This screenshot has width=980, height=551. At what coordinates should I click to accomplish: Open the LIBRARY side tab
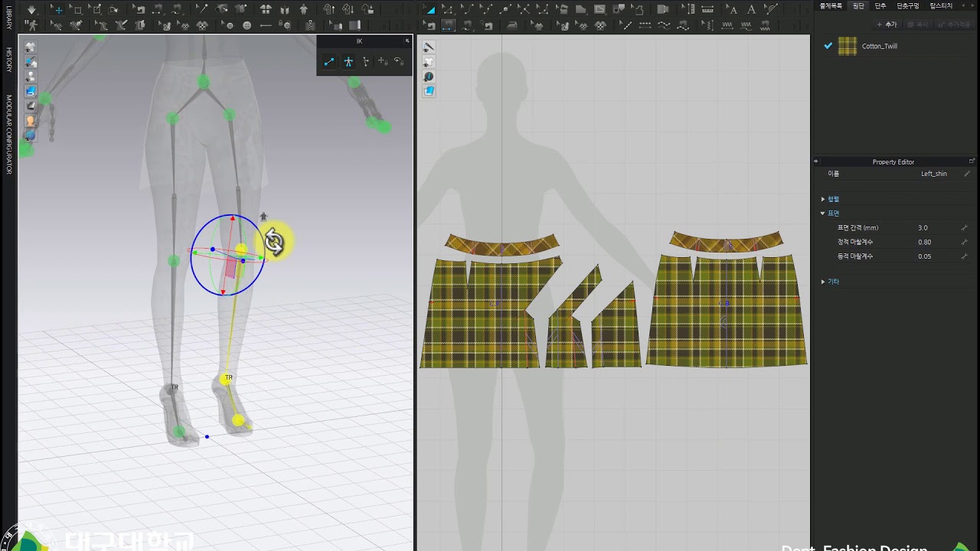click(x=8, y=16)
